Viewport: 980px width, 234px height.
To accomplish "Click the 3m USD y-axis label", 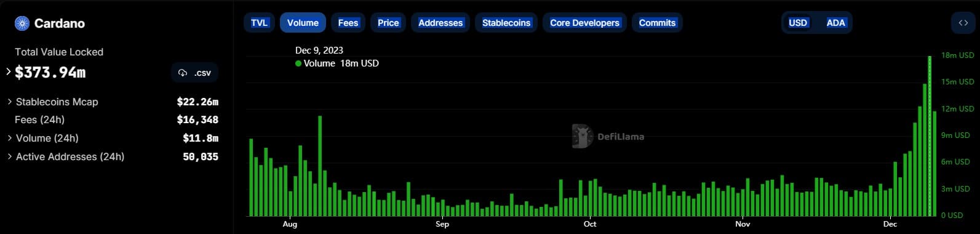I will (955, 189).
